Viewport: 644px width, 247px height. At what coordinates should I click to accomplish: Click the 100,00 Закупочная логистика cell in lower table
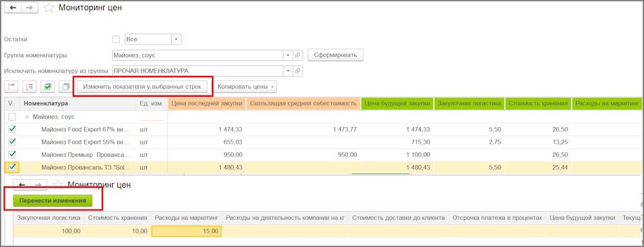coord(49,232)
